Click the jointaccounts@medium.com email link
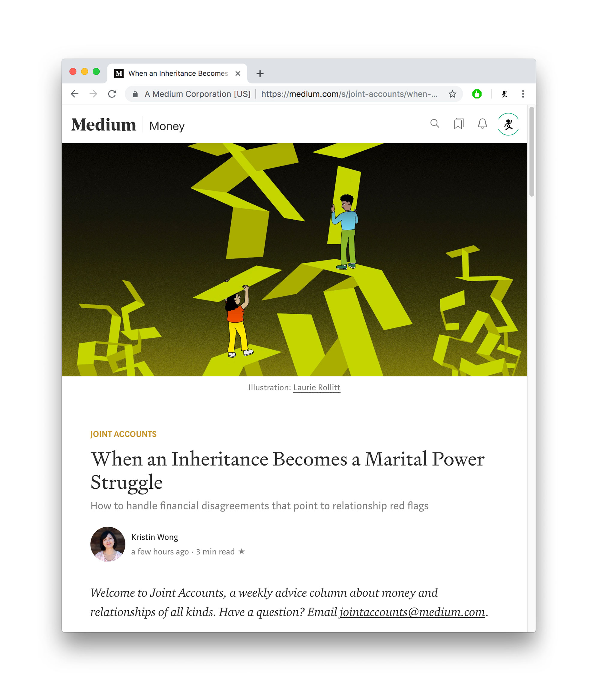The height and width of the screenshot is (700, 600). coord(412,612)
